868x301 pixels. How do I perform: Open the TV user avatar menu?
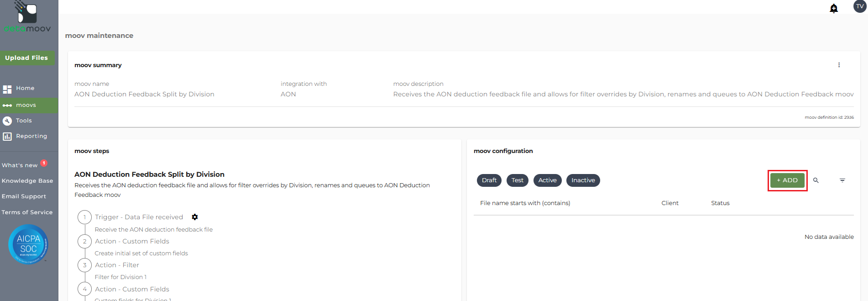[860, 6]
